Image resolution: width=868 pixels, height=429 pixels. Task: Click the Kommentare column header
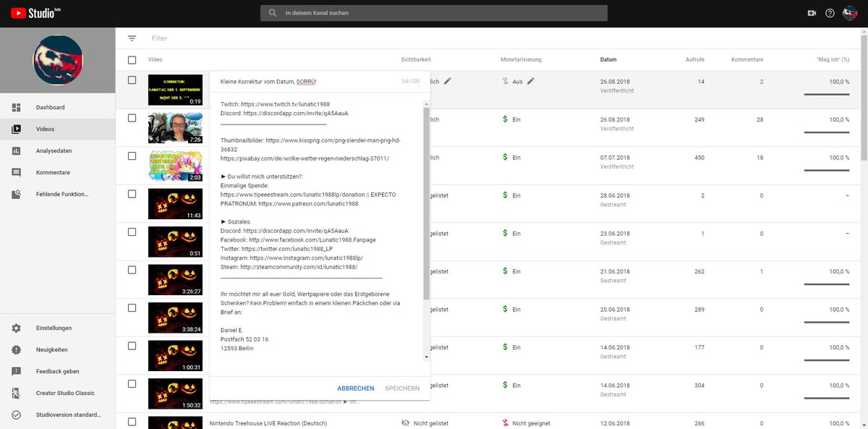(x=747, y=59)
